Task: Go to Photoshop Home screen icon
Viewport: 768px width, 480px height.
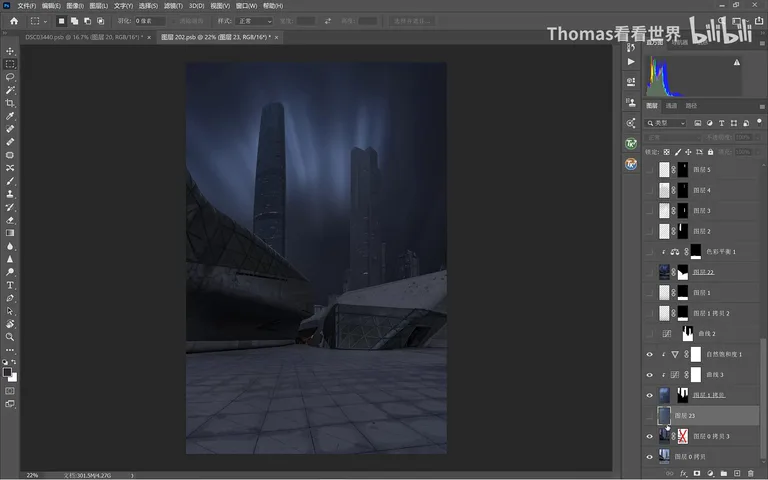Action: pos(14,21)
